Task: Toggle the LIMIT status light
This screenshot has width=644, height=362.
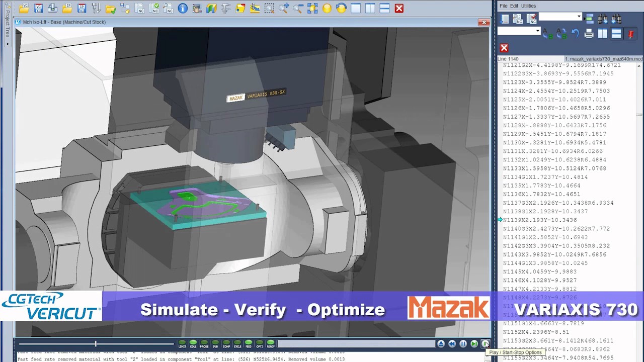Action: coord(182,343)
